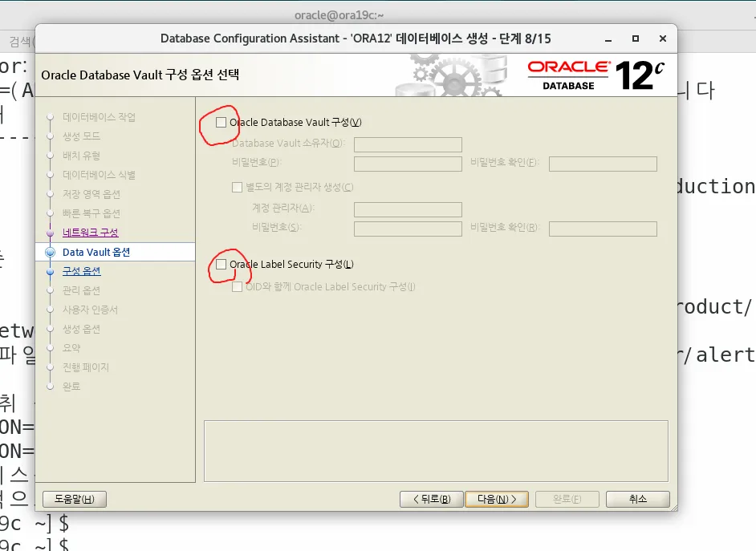Minimize the Database Configuration Assistant window
Screen dimensions: 756x551
[x=608, y=38]
